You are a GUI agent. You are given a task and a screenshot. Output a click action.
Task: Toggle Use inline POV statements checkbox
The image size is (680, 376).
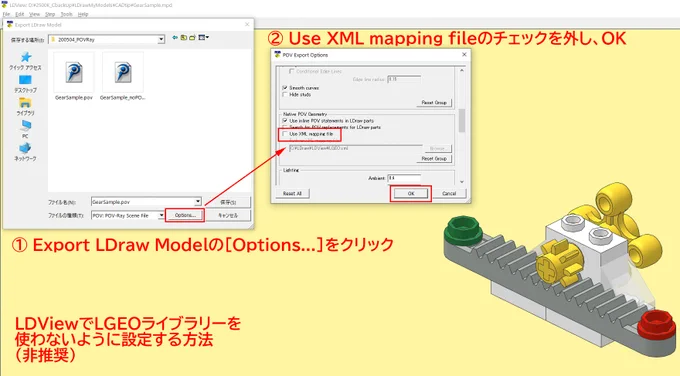pyautogui.click(x=285, y=121)
